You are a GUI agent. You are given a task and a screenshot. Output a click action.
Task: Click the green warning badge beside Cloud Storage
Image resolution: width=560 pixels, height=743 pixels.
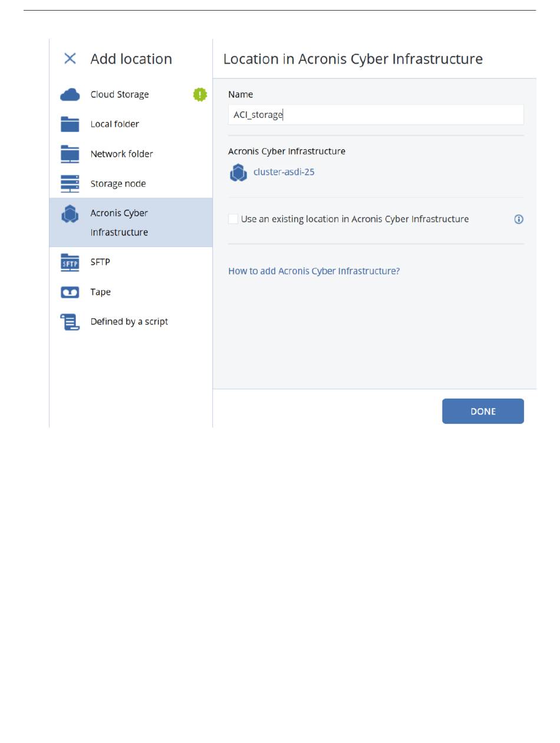[200, 94]
